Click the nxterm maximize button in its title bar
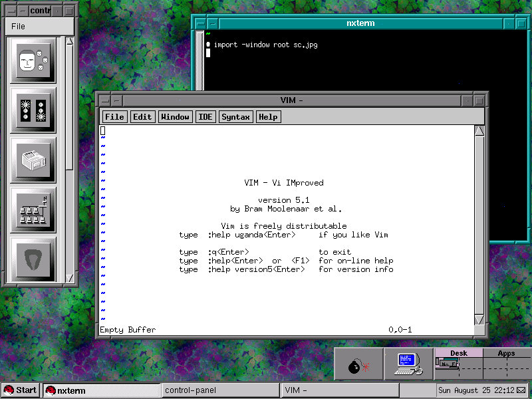Image resolution: width=532 pixels, height=399 pixels. click(521, 24)
